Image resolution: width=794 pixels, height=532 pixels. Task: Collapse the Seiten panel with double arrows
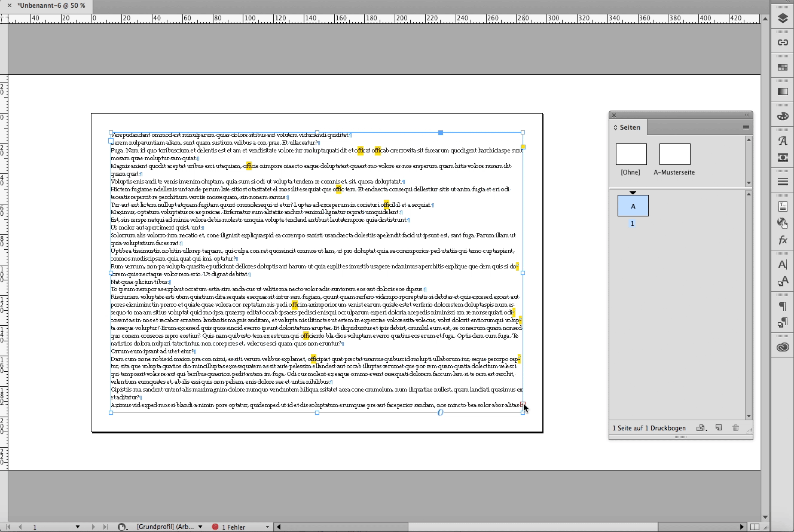tap(747, 115)
